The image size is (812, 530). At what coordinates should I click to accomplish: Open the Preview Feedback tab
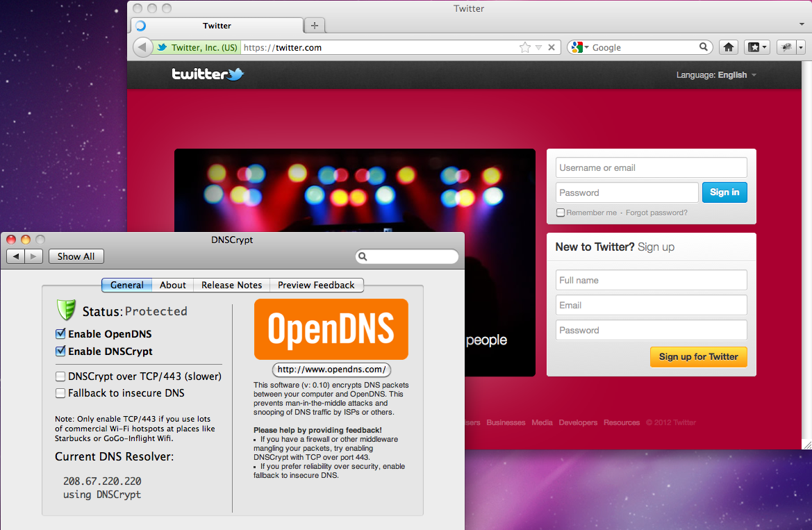(316, 285)
